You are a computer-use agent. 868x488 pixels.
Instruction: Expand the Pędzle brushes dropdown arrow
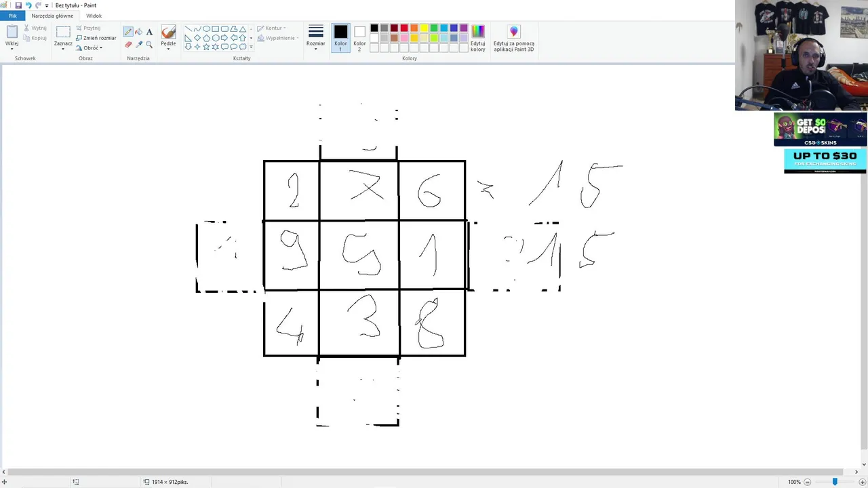tap(168, 49)
